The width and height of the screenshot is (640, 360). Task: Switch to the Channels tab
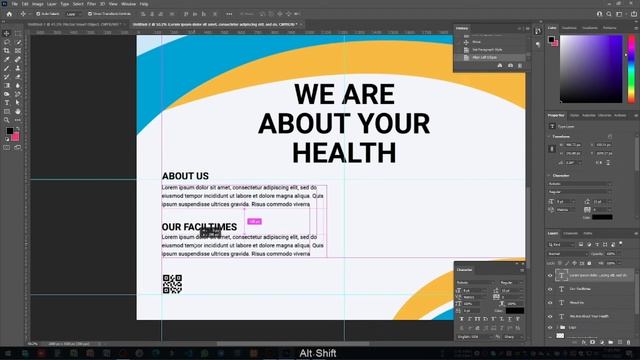[x=571, y=233]
